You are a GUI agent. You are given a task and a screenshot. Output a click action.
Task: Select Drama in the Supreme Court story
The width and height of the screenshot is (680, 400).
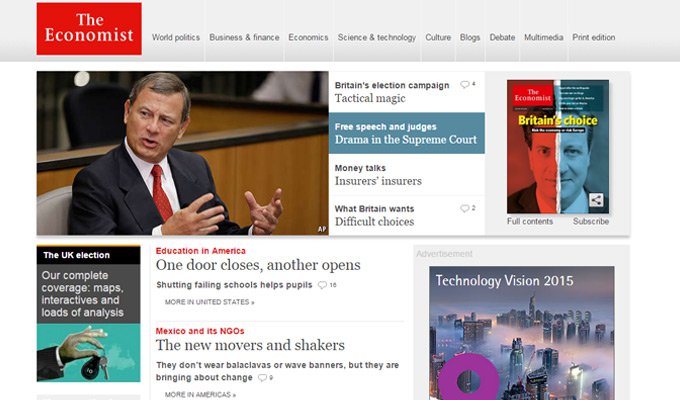tap(407, 133)
